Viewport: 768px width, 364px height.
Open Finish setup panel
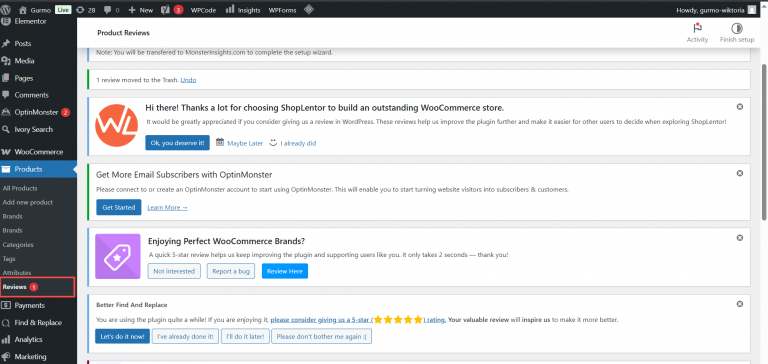tap(737, 33)
